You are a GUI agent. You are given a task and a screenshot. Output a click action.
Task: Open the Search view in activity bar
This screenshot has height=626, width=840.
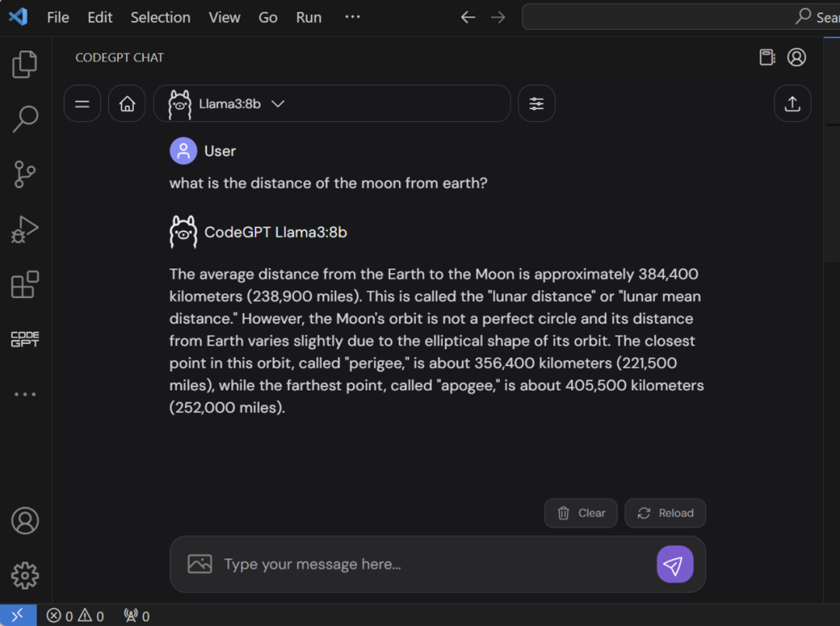click(25, 119)
